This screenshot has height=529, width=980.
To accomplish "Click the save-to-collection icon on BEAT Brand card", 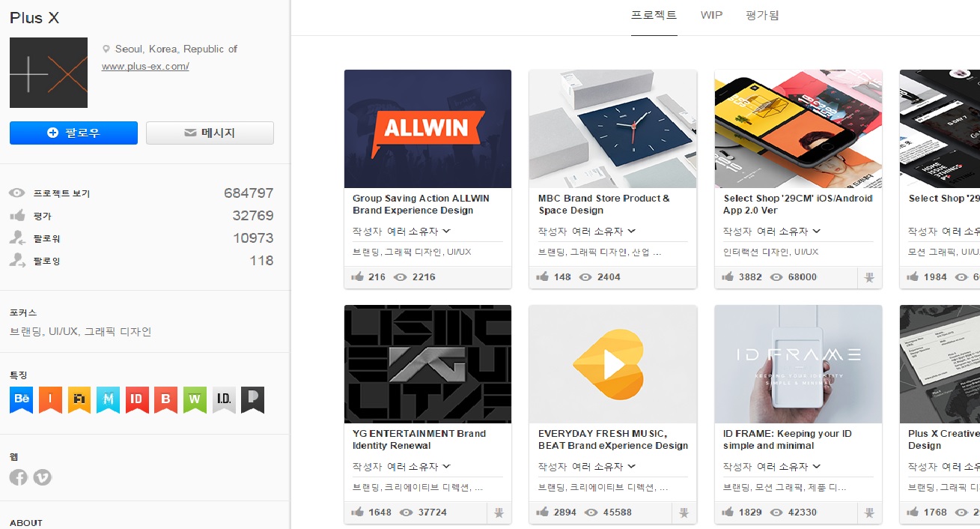I will coord(684,513).
